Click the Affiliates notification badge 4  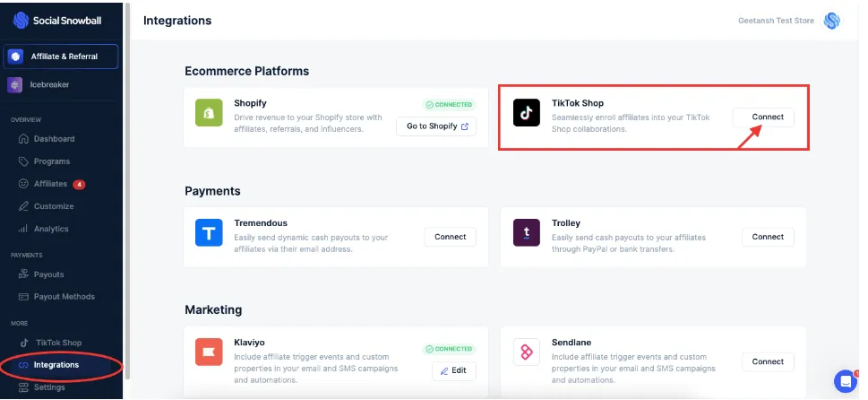(x=79, y=184)
